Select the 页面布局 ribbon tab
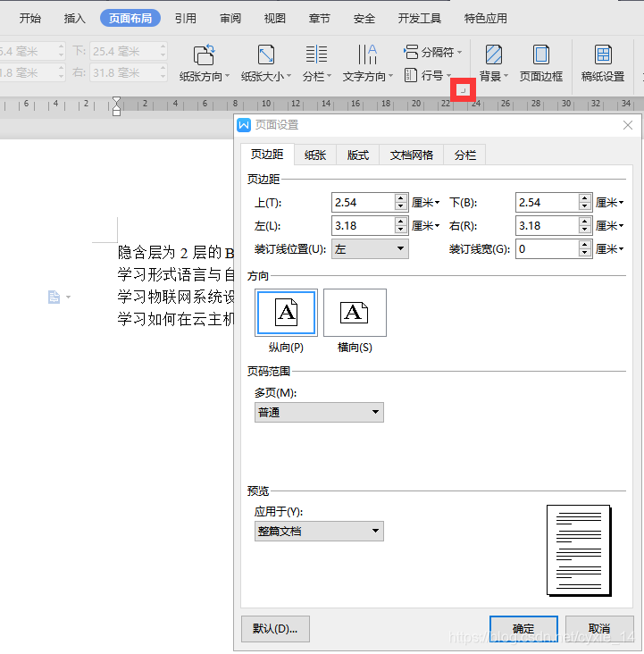The height and width of the screenshot is (654, 644). [x=130, y=19]
